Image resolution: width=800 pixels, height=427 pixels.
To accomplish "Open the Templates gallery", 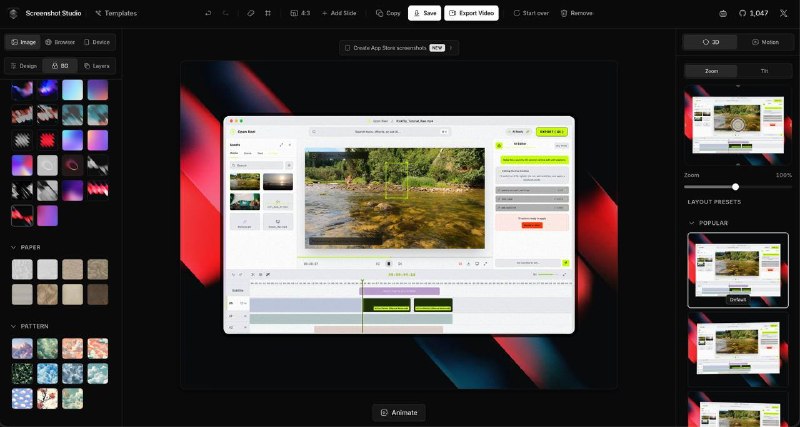I will click(116, 13).
